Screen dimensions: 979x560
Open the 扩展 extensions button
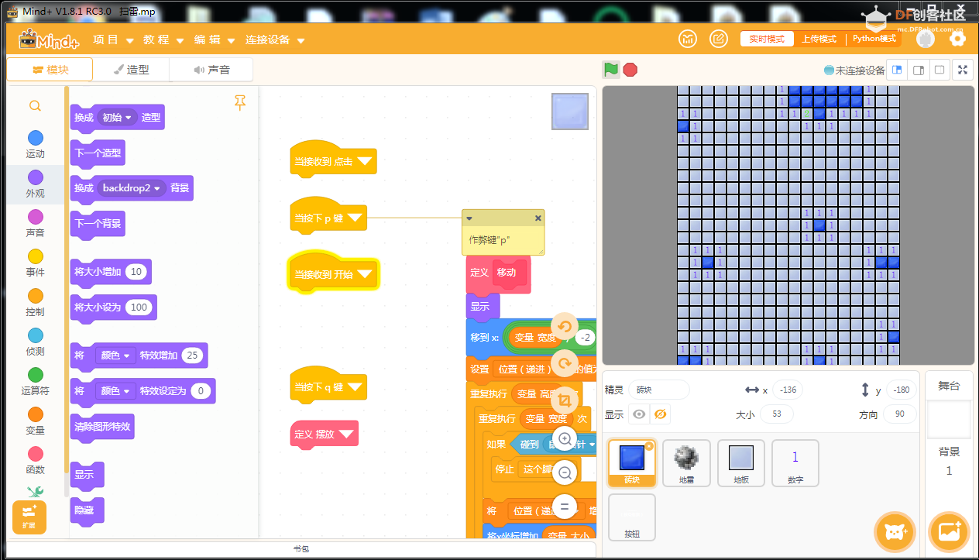click(29, 517)
